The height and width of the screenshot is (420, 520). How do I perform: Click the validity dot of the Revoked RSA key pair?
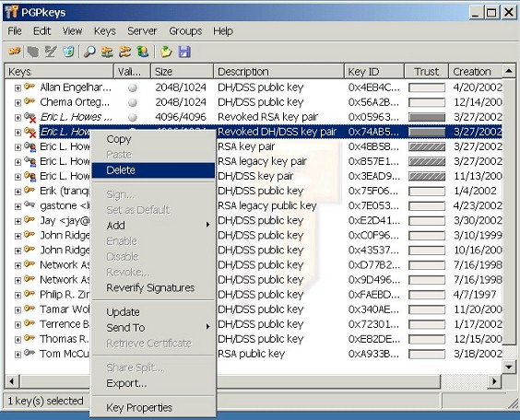pyautogui.click(x=133, y=117)
